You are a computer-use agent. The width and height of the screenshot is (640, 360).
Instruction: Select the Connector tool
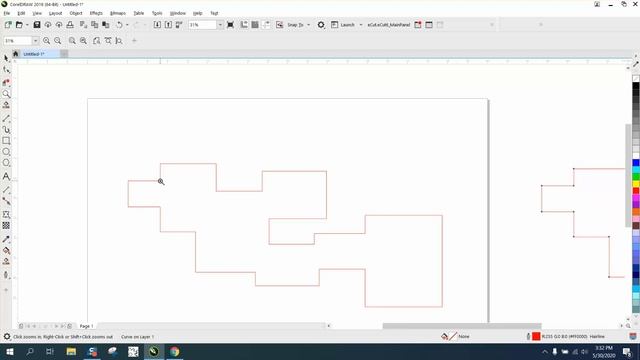click(x=6, y=201)
